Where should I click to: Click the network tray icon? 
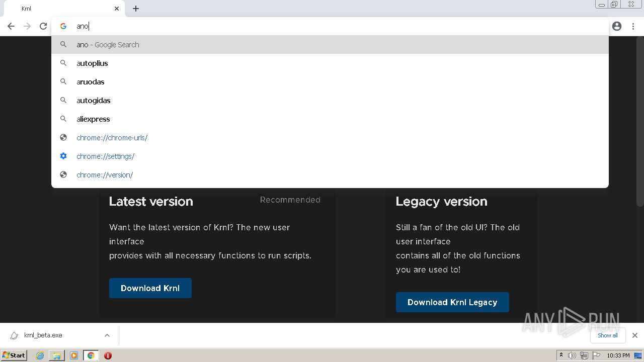point(584,355)
